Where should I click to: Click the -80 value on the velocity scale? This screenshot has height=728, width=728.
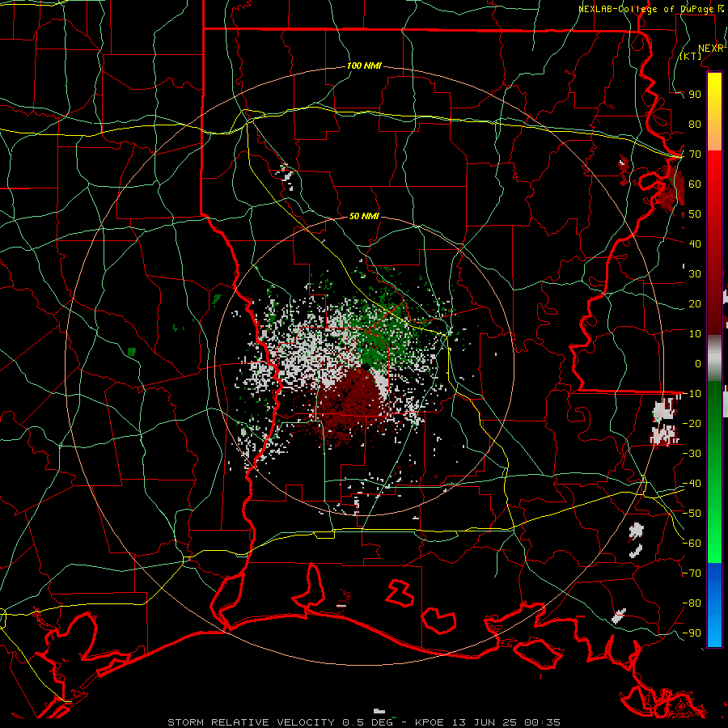coord(692,603)
